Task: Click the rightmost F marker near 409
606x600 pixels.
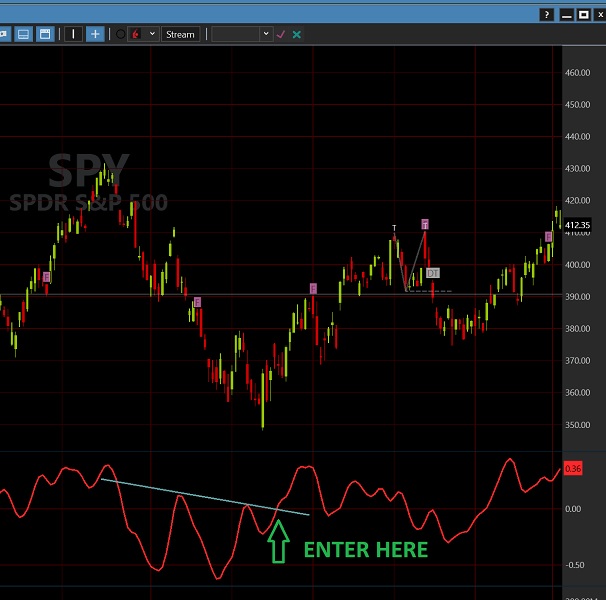Action: click(x=548, y=237)
